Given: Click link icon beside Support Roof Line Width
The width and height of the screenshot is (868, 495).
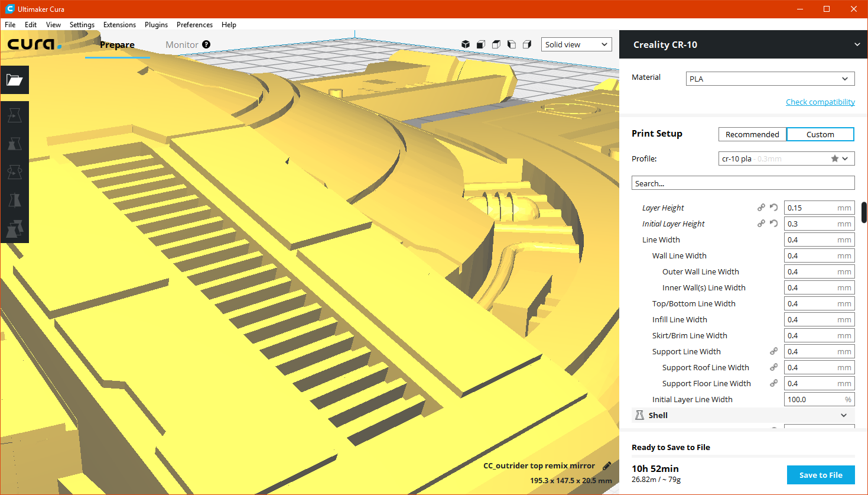Looking at the screenshot, I should [773, 367].
